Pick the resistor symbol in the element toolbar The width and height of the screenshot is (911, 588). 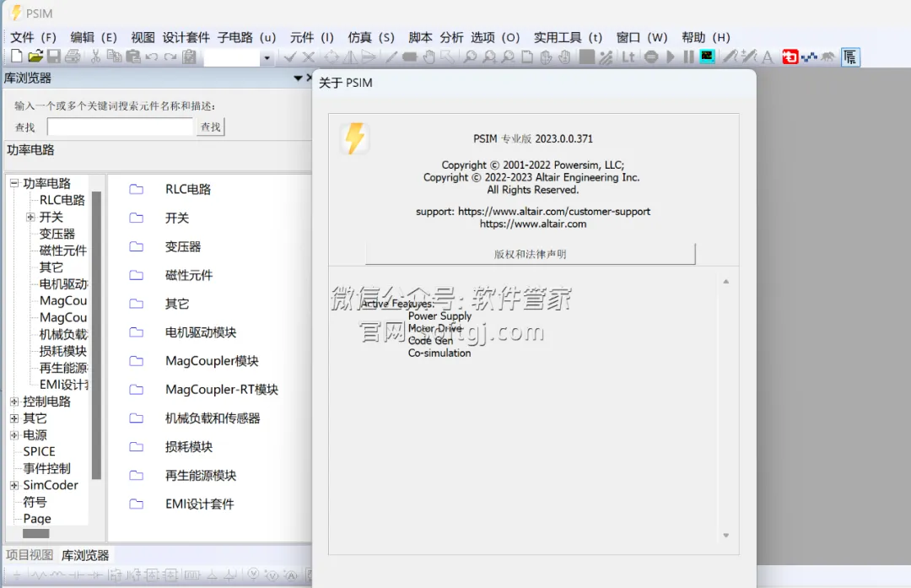click(39, 575)
